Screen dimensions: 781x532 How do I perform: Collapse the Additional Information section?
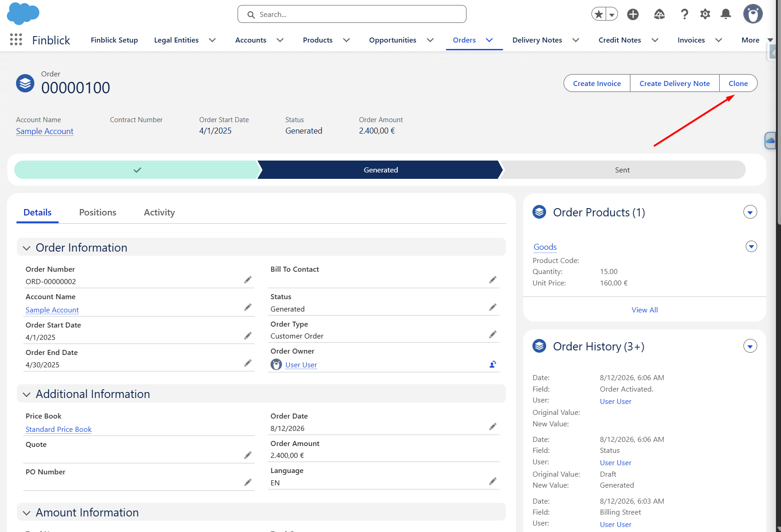coord(27,394)
